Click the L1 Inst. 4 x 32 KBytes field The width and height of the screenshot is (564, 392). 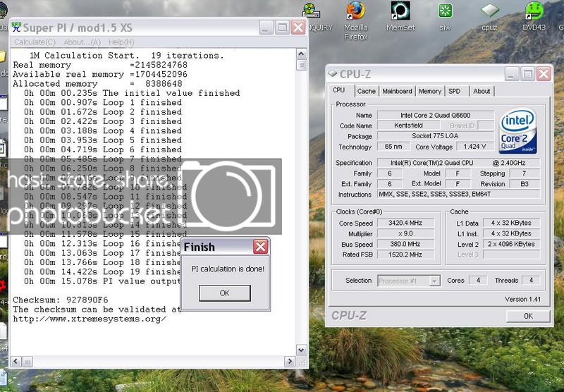(x=511, y=233)
